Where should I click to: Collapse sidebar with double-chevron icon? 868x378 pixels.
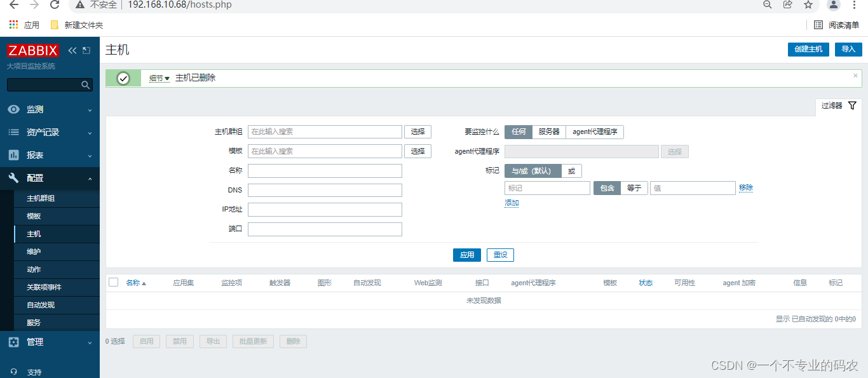[x=72, y=50]
